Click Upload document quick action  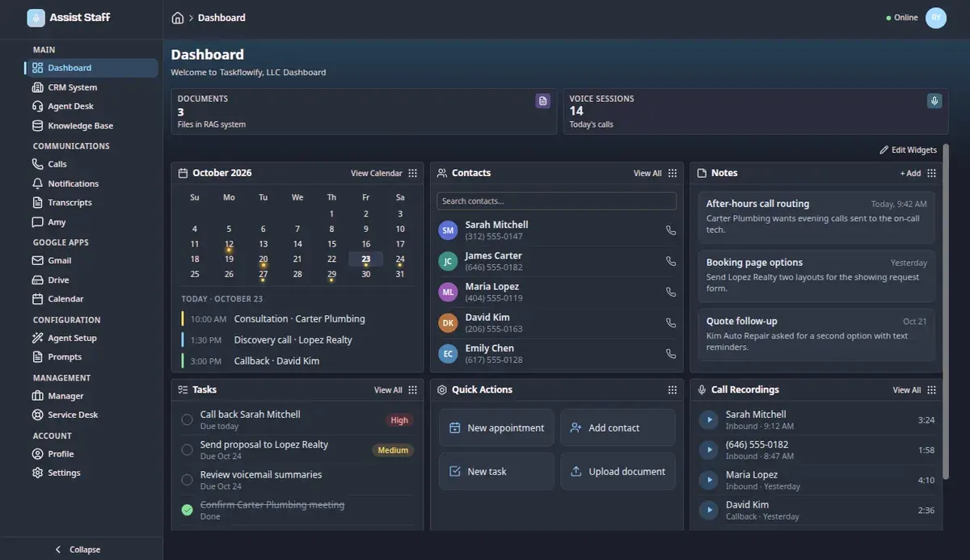[x=618, y=471]
